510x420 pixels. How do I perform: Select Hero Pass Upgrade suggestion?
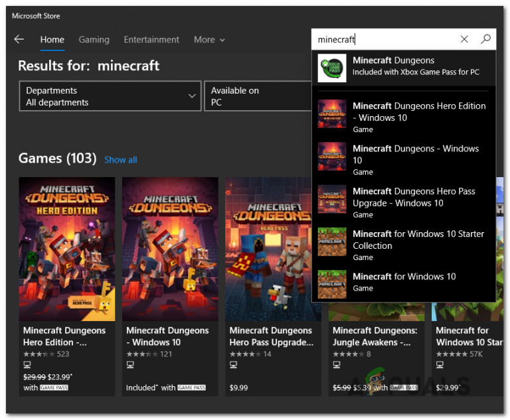404,202
